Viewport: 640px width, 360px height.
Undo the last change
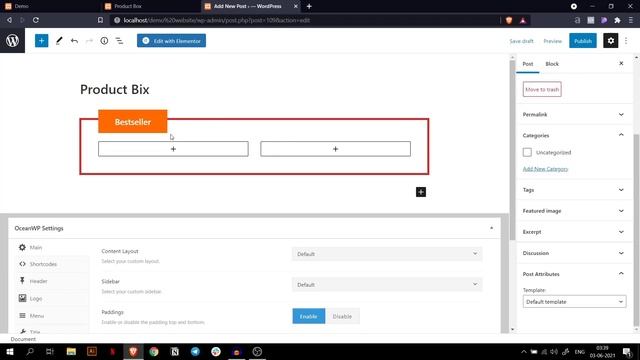tap(74, 41)
